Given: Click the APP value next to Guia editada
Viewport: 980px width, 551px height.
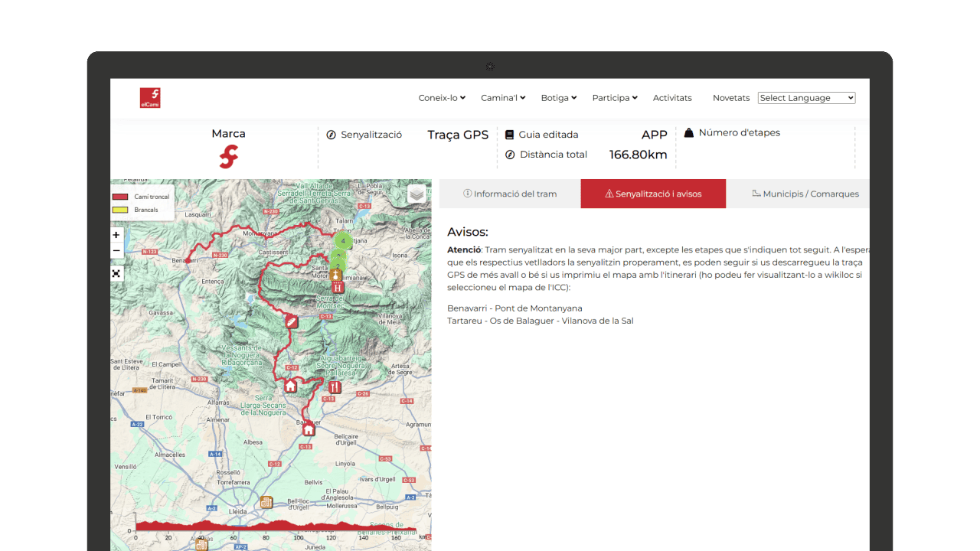Looking at the screenshot, I should click(655, 135).
